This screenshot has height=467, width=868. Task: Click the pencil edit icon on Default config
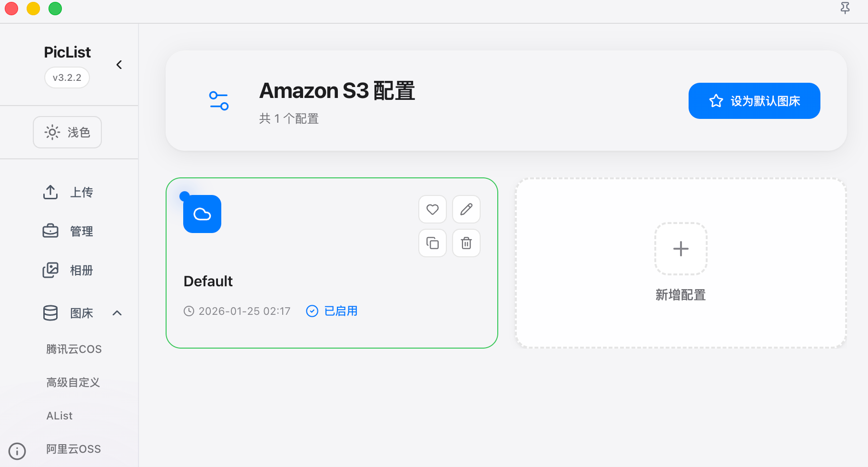tap(466, 209)
